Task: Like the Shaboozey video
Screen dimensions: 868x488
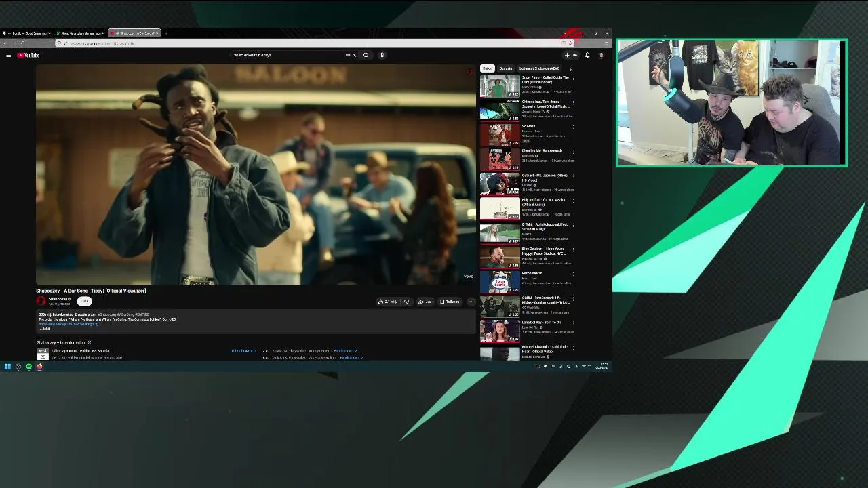Action: point(388,302)
